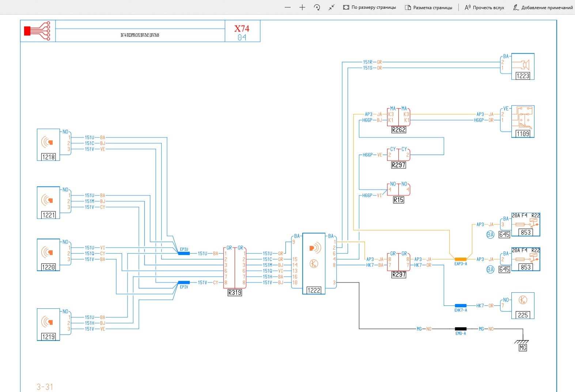Viewport: 575px width, 392px height.
Task: Click the blue EHK7-A splice marker
Action: coord(461,305)
